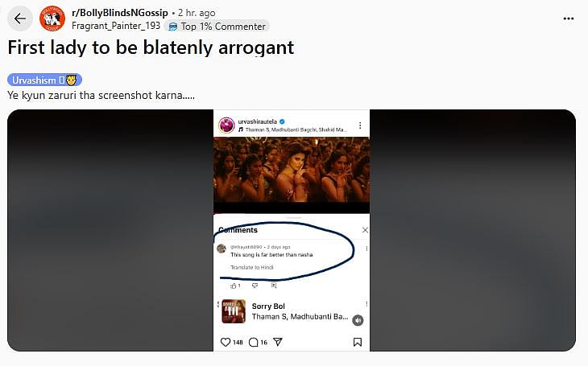
Task: Click the Translate to Hindi link
Action: 251,267
